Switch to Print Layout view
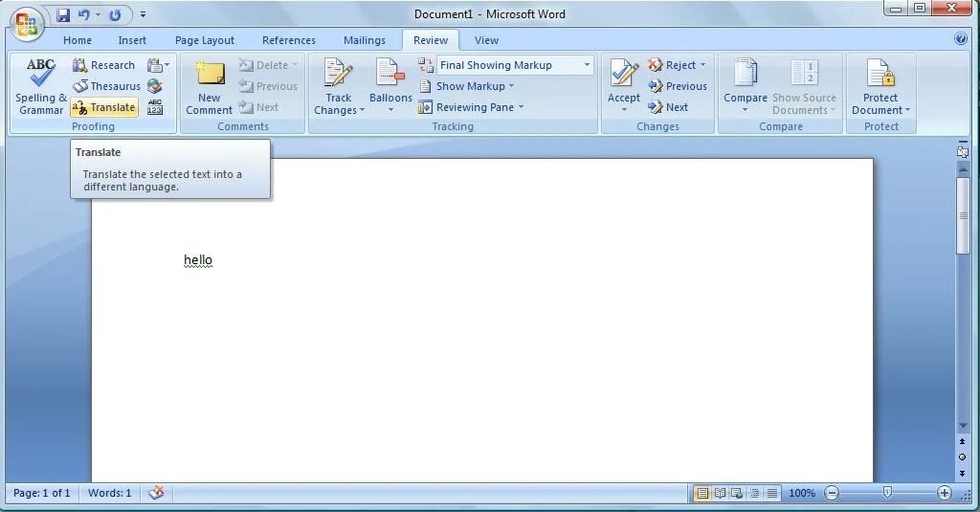 (x=702, y=493)
